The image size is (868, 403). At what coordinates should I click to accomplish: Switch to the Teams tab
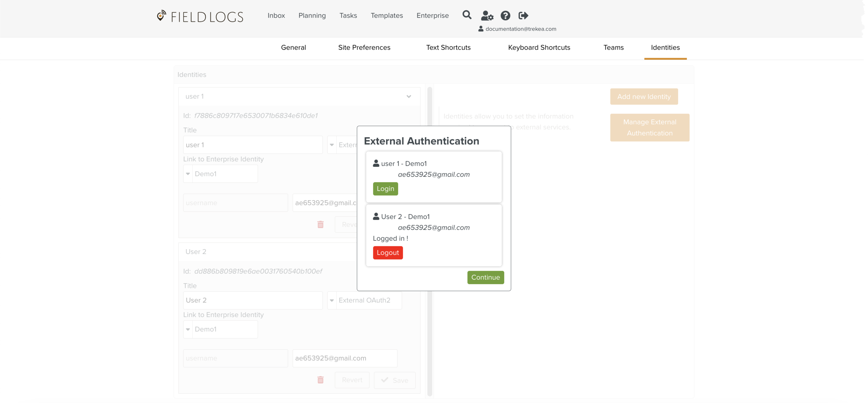(613, 48)
